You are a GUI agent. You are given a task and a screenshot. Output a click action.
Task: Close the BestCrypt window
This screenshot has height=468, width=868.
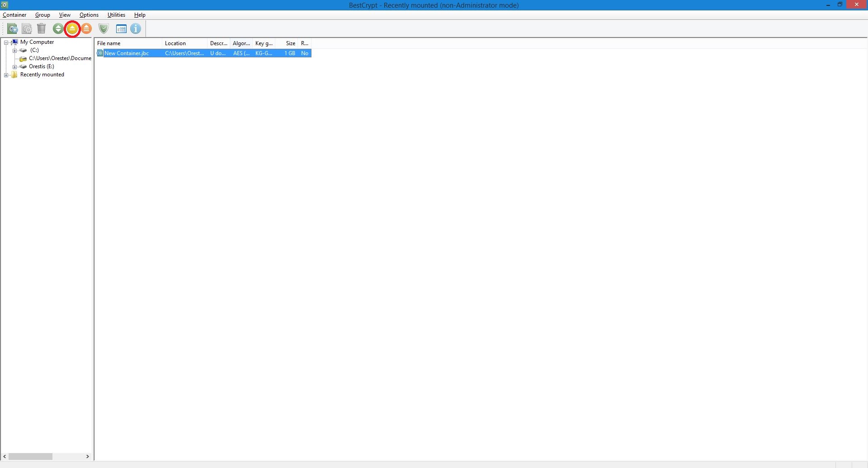pos(857,5)
